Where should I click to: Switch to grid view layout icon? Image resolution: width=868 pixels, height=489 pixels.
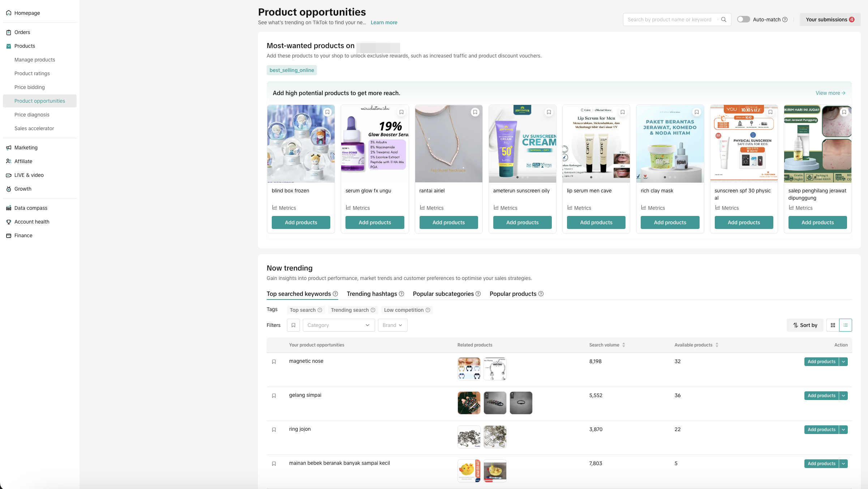click(x=833, y=325)
